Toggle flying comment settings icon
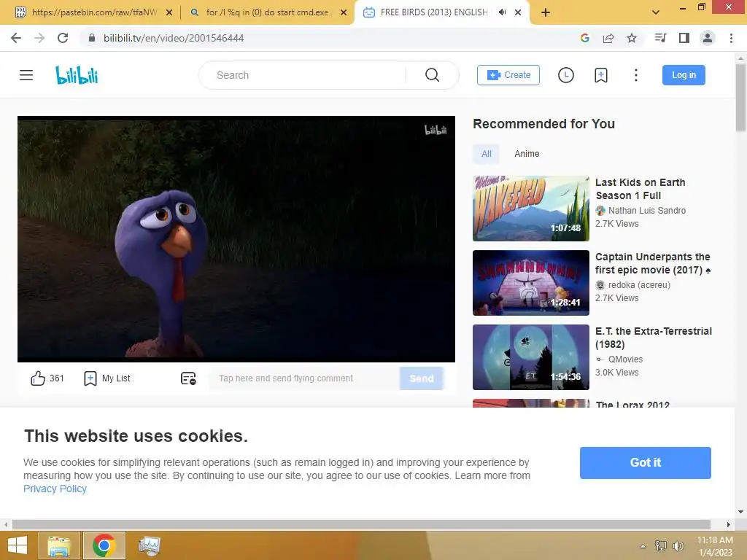Image resolution: width=747 pixels, height=560 pixels. point(188,378)
